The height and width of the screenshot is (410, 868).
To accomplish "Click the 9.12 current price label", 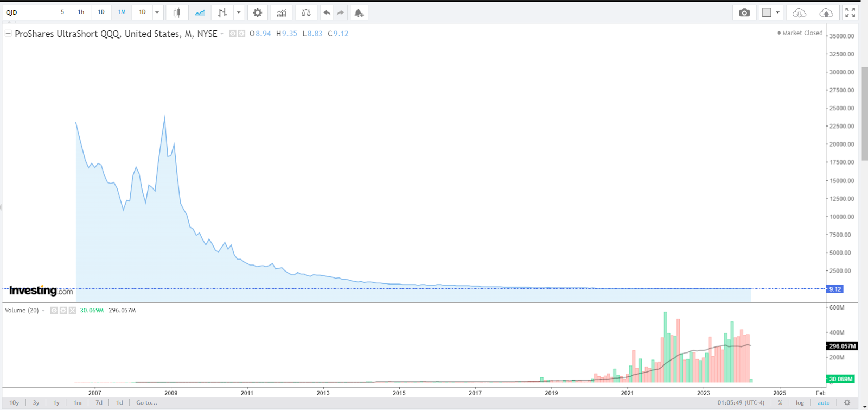I will pyautogui.click(x=835, y=289).
